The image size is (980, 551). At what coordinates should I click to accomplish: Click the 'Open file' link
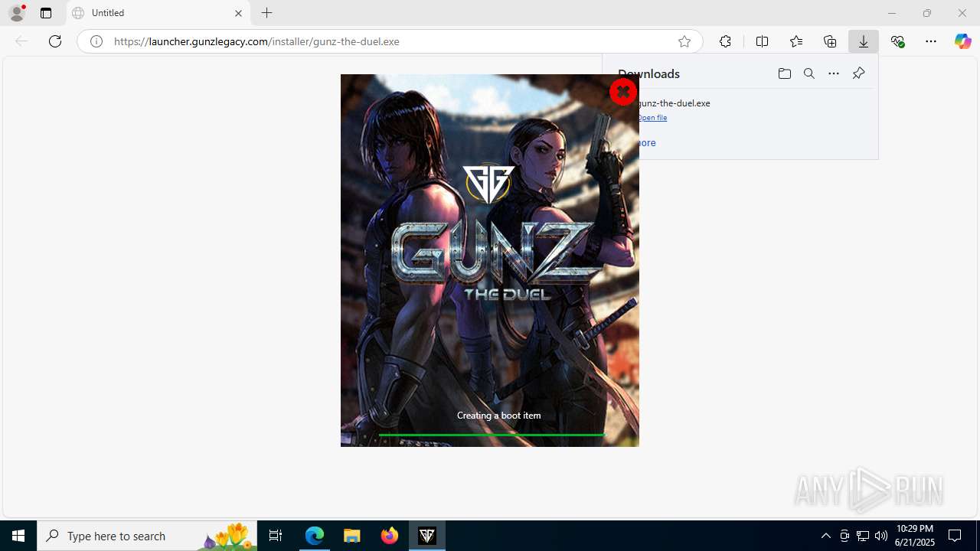coord(652,118)
